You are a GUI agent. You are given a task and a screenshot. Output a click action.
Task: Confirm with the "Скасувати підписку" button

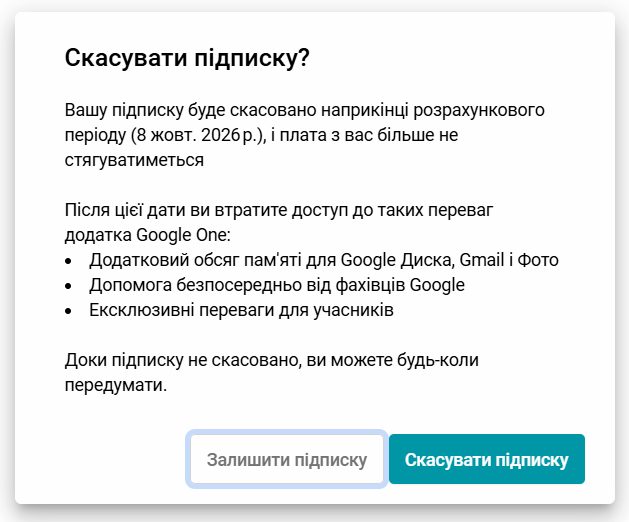click(486, 460)
